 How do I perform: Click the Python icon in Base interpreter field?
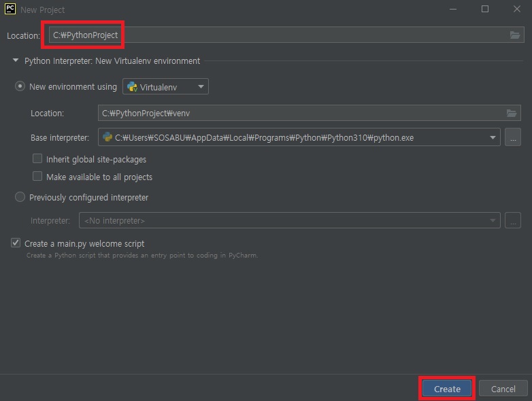tap(107, 137)
